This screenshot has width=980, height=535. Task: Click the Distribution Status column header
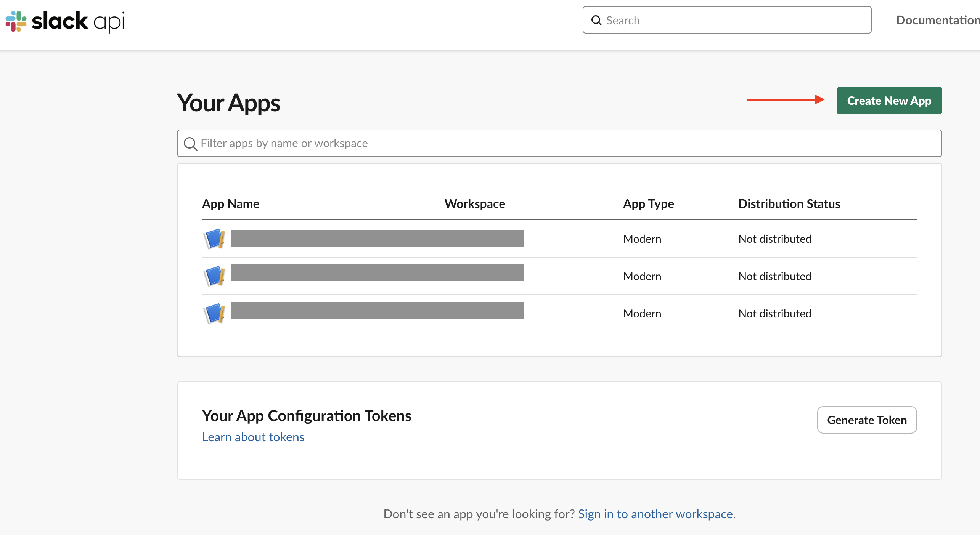(x=789, y=204)
